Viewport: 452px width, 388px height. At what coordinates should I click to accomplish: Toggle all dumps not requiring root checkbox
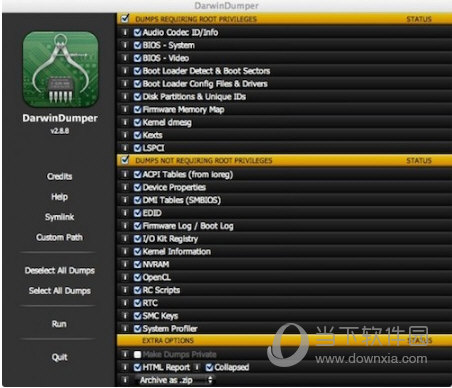click(x=125, y=160)
